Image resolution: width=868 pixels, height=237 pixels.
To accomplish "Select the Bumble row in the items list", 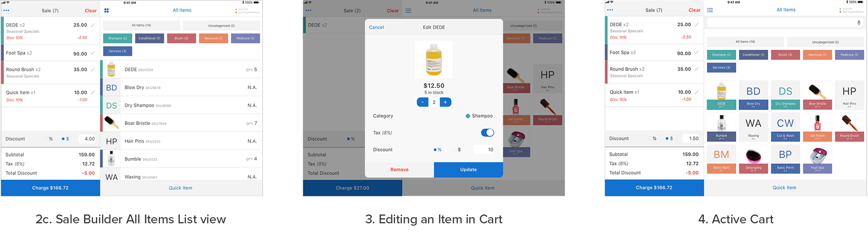I will coord(181,159).
